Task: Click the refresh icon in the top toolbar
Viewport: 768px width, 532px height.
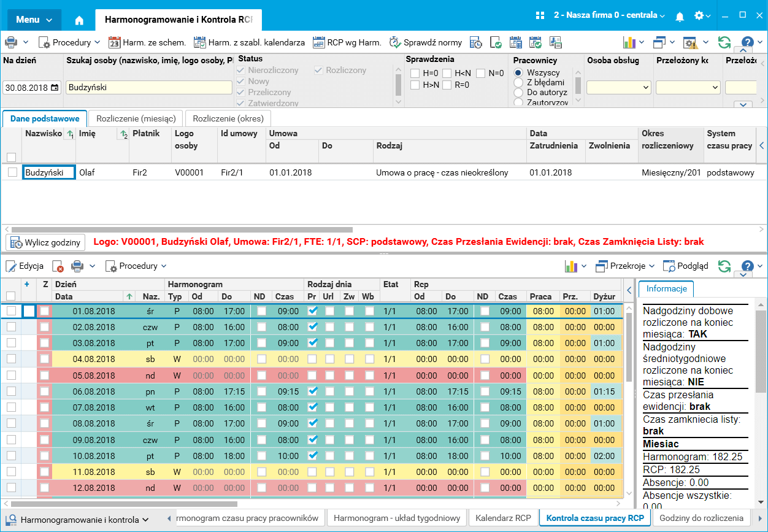Action: 724,42
